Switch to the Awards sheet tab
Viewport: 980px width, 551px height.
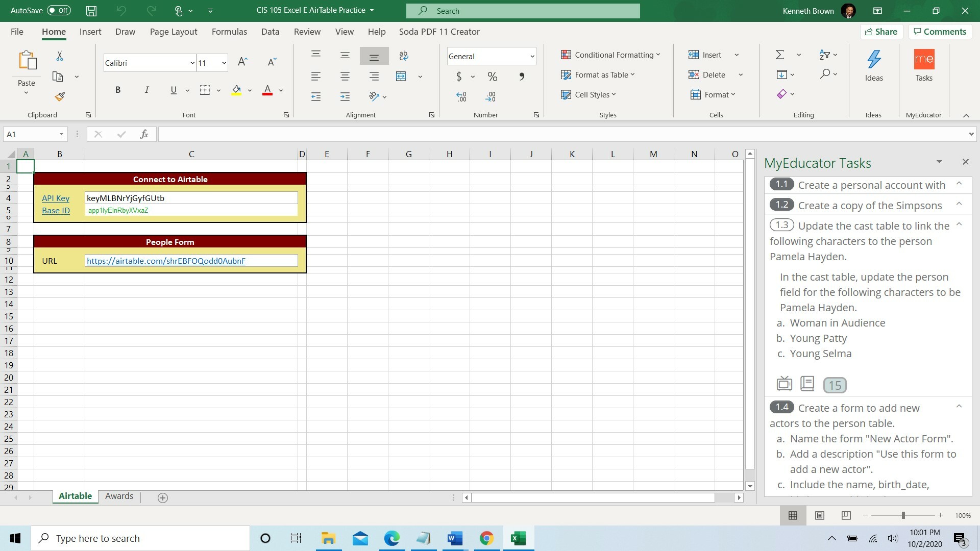(119, 496)
